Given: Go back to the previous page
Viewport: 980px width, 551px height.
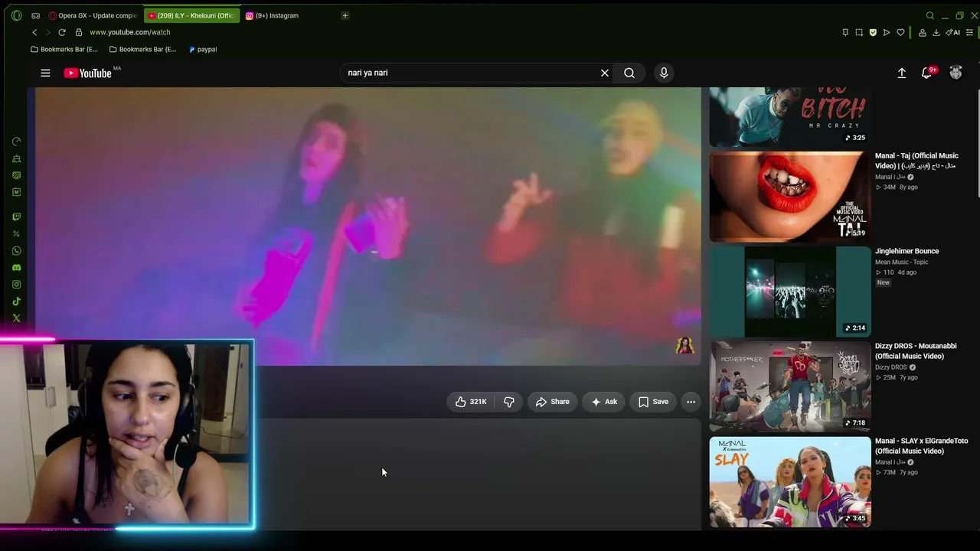Looking at the screenshot, I should click(x=34, y=32).
